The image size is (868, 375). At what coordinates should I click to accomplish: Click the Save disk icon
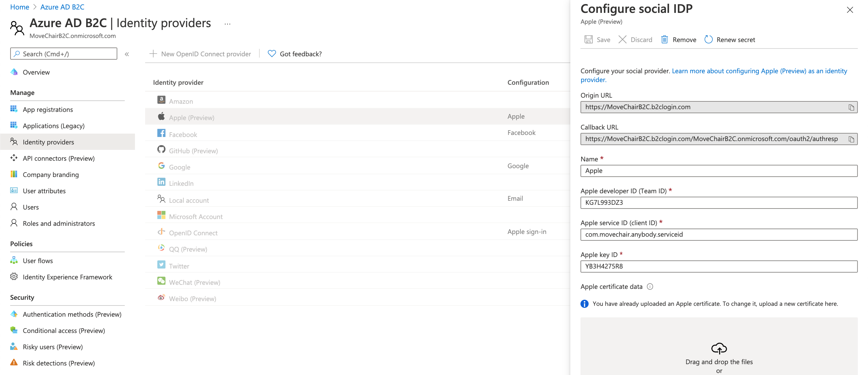tap(588, 40)
